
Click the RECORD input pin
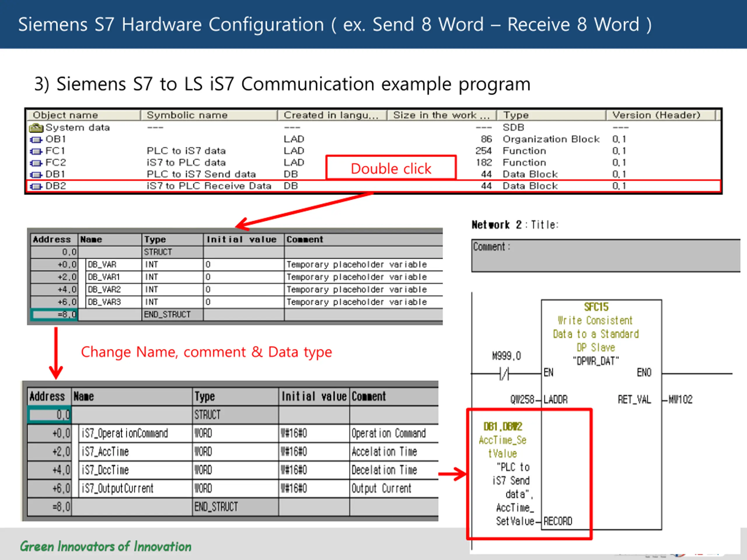click(x=558, y=521)
